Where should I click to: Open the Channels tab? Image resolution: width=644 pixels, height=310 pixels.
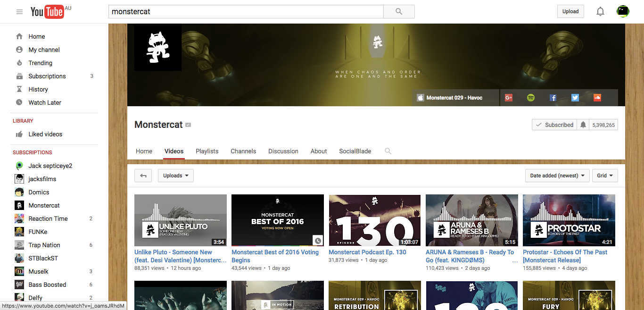pyautogui.click(x=243, y=151)
